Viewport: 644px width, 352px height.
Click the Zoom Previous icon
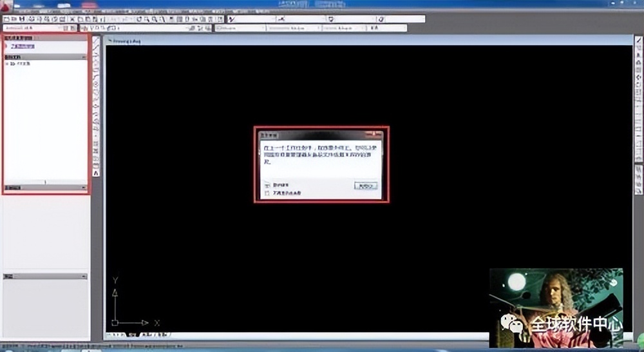pyautogui.click(x=162, y=19)
